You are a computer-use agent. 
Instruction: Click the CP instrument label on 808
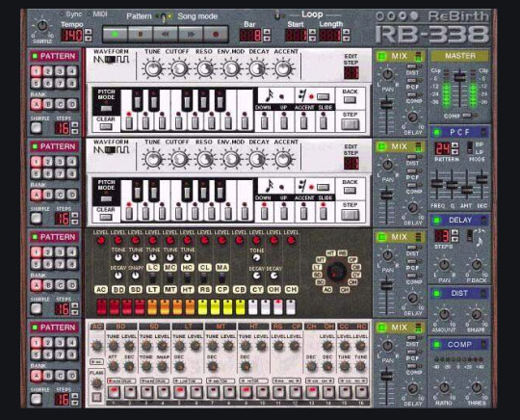(x=222, y=290)
